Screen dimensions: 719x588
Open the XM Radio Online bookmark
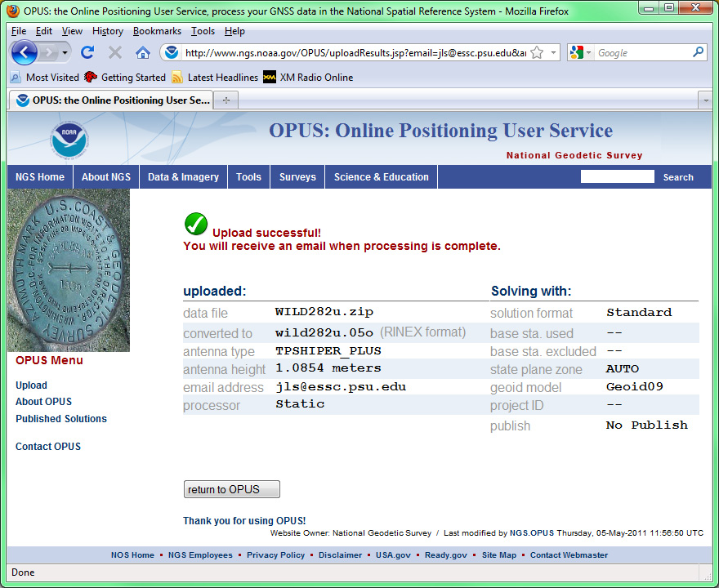tap(308, 77)
